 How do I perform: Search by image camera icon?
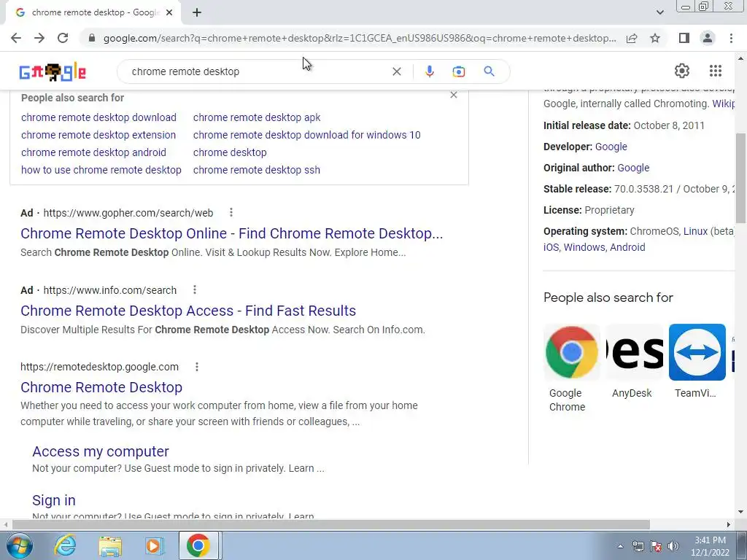coord(458,71)
